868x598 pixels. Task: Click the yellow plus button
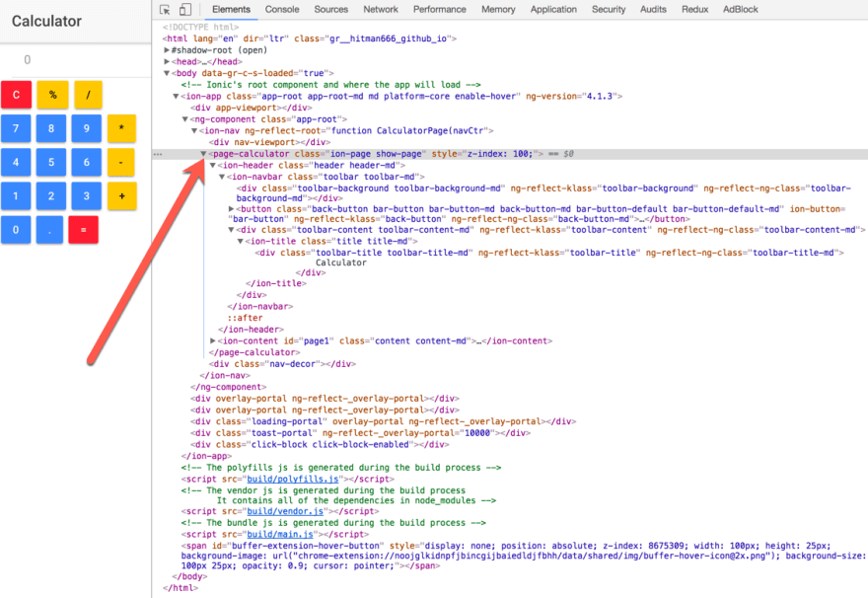coord(121,196)
